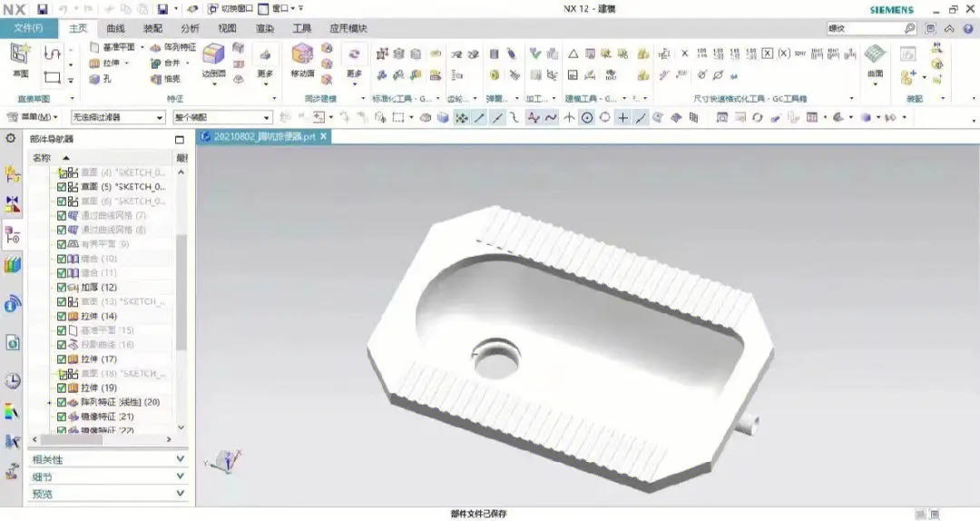
Task: Click the resource bar settings gear icon
Action: pyautogui.click(x=11, y=138)
